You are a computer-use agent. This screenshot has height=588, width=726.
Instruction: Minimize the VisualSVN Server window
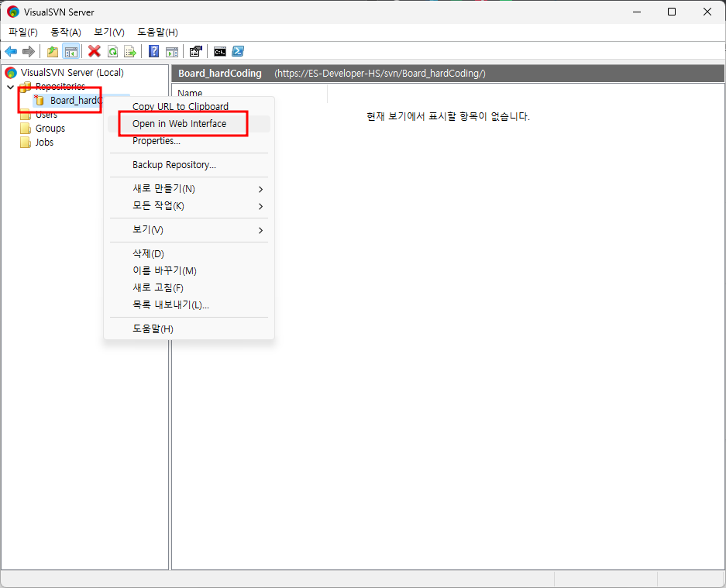637,12
